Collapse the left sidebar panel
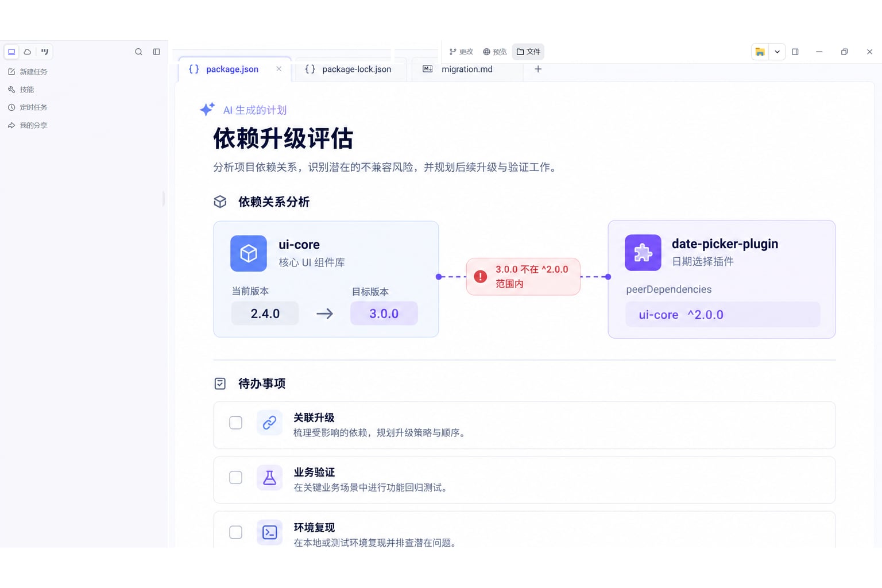The image size is (882, 588). [156, 52]
